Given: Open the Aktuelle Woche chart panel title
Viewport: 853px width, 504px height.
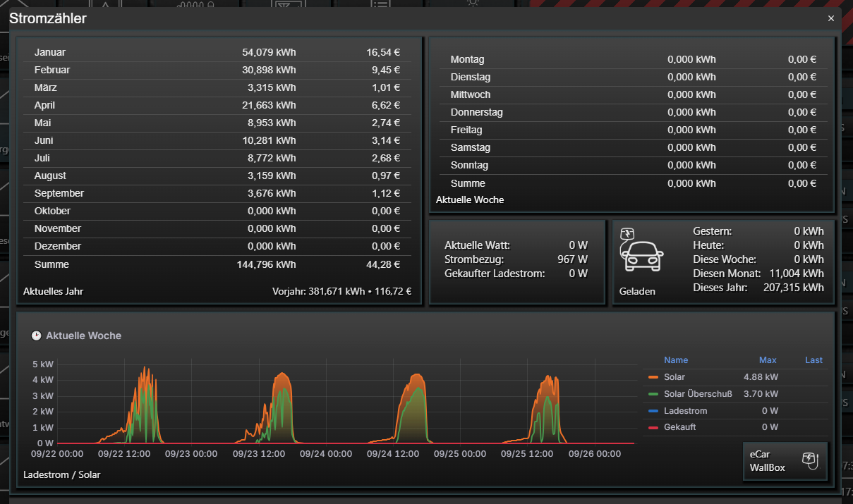Looking at the screenshot, I should [x=83, y=336].
